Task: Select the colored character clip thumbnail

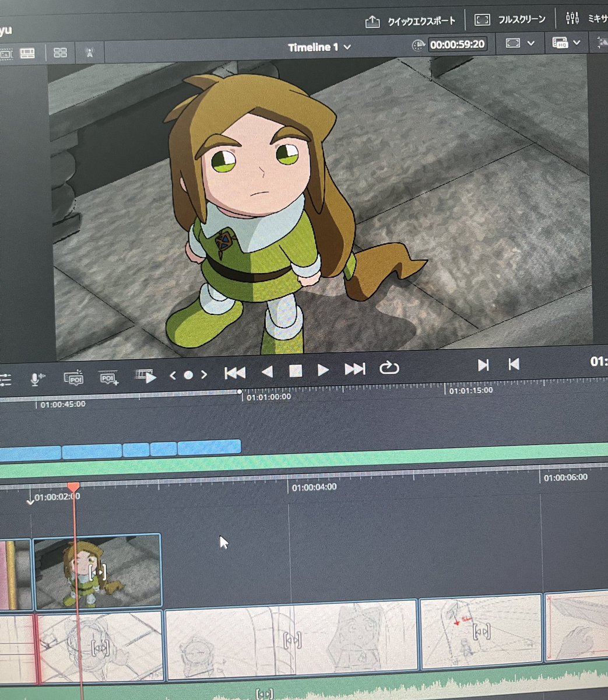Action: tap(97, 572)
